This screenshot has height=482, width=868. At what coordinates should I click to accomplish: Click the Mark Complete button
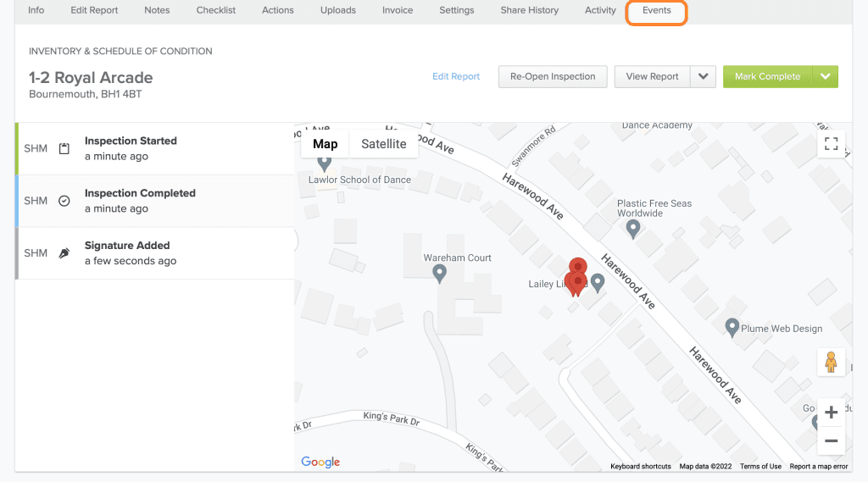(767, 76)
